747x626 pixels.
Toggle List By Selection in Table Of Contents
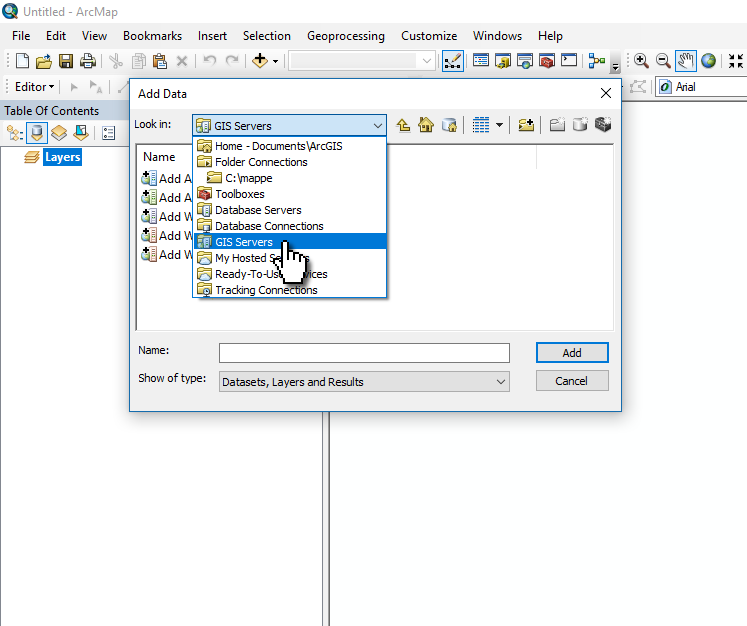pyautogui.click(x=81, y=133)
